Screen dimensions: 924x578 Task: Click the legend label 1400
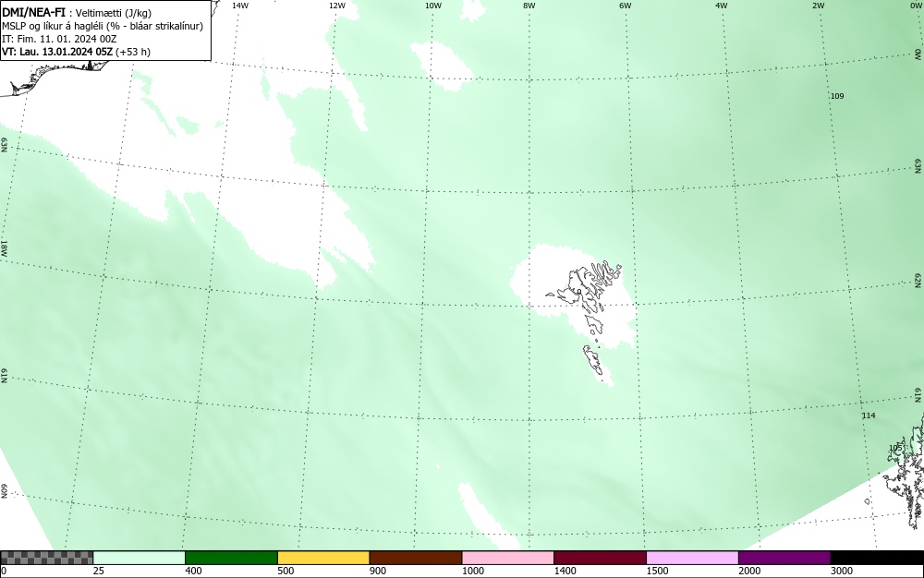(565, 571)
